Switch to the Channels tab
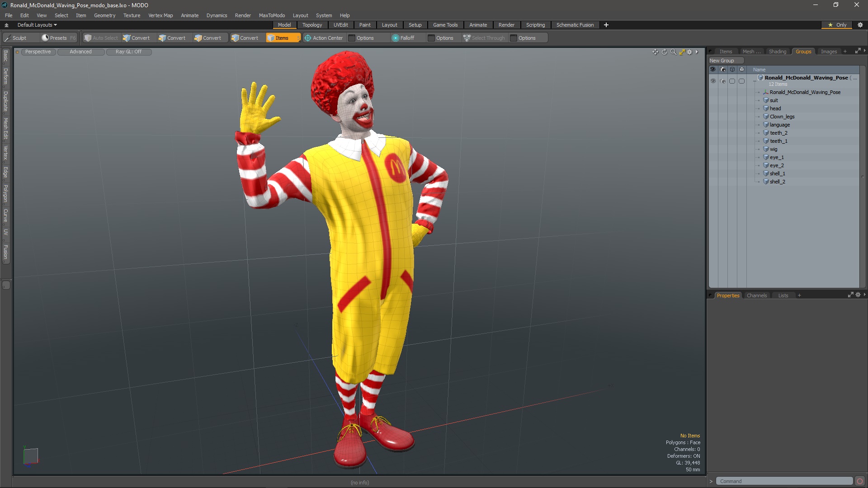Image resolution: width=868 pixels, height=488 pixels. [x=757, y=296]
